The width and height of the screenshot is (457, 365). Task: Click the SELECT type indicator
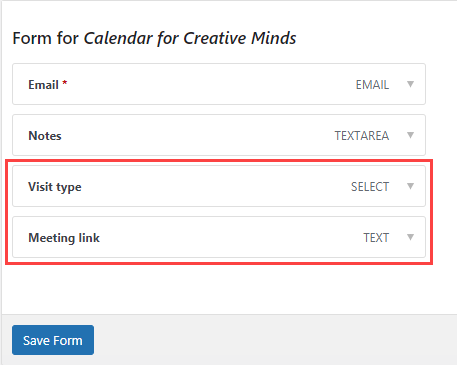(370, 187)
